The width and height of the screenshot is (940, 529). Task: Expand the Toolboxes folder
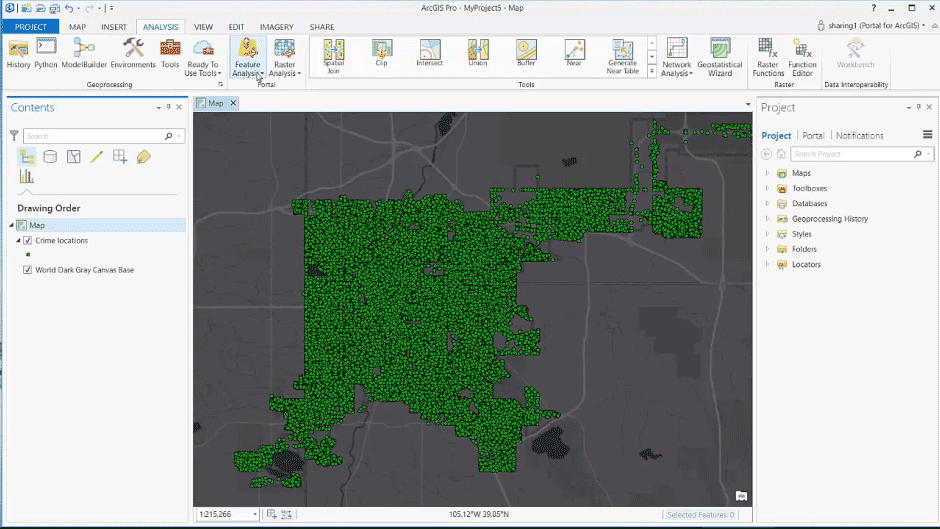tap(767, 188)
